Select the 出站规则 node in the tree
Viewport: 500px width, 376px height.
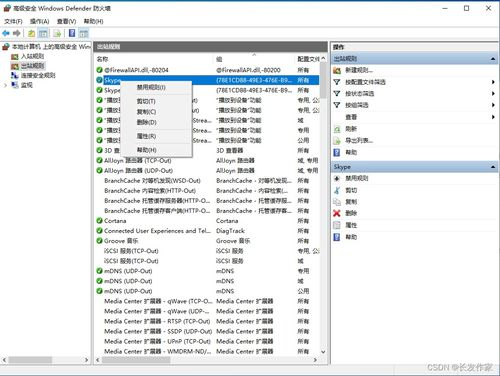32,66
